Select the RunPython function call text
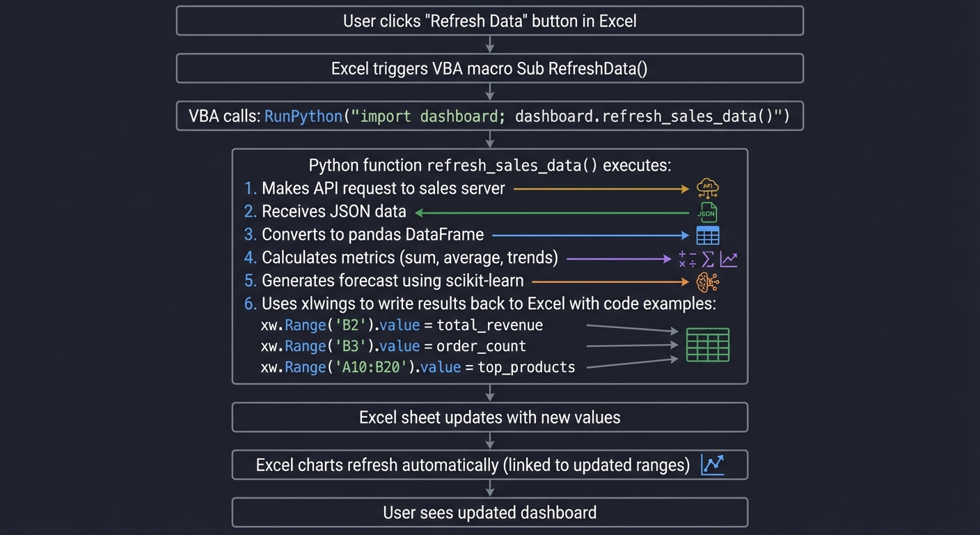Screen dimensions: 980x535 tap(303, 116)
